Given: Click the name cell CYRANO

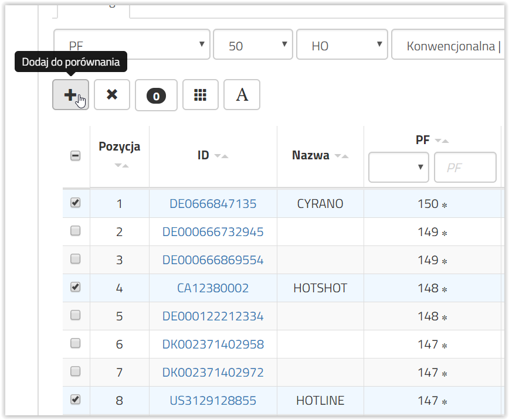Looking at the screenshot, I should (x=320, y=204).
